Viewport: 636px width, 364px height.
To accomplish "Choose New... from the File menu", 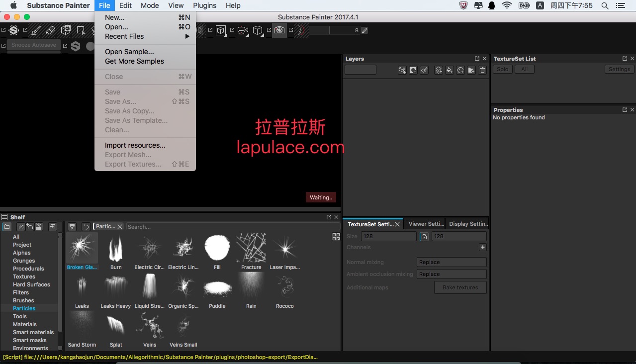I will pyautogui.click(x=145, y=17).
